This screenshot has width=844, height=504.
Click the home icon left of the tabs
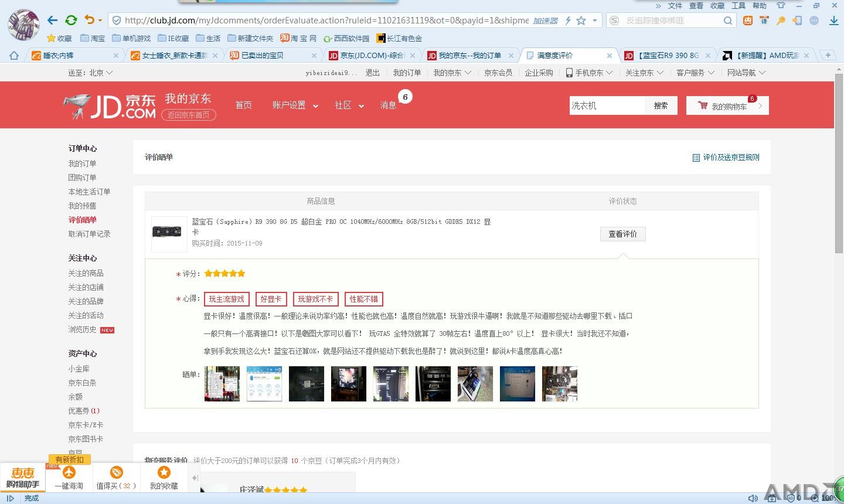(14, 55)
